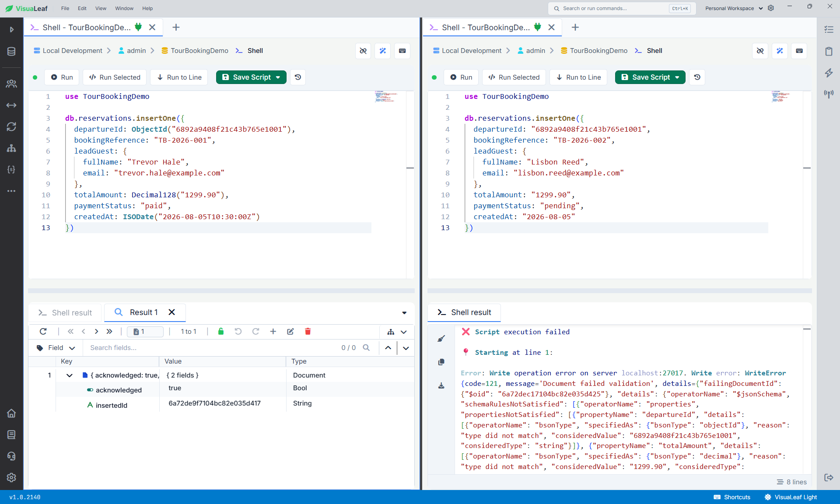840x504 pixels.
Task: Toggle the hidden-eye icon in left pane
Action: (x=363, y=51)
